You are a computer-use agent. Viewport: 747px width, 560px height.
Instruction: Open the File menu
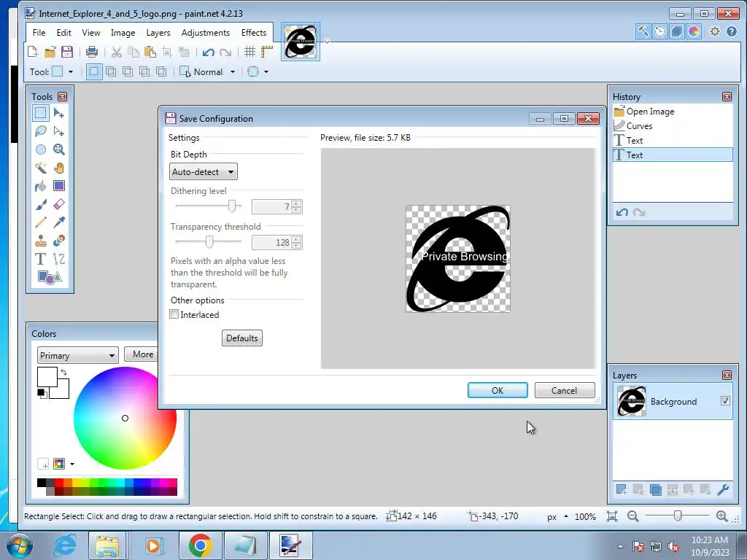pyautogui.click(x=39, y=32)
